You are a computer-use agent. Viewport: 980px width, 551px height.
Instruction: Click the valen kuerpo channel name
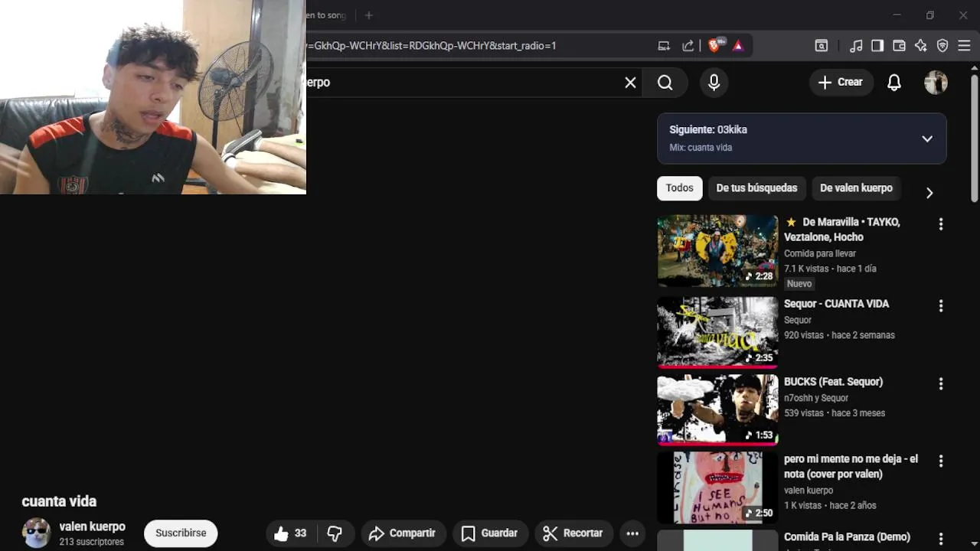(x=93, y=527)
